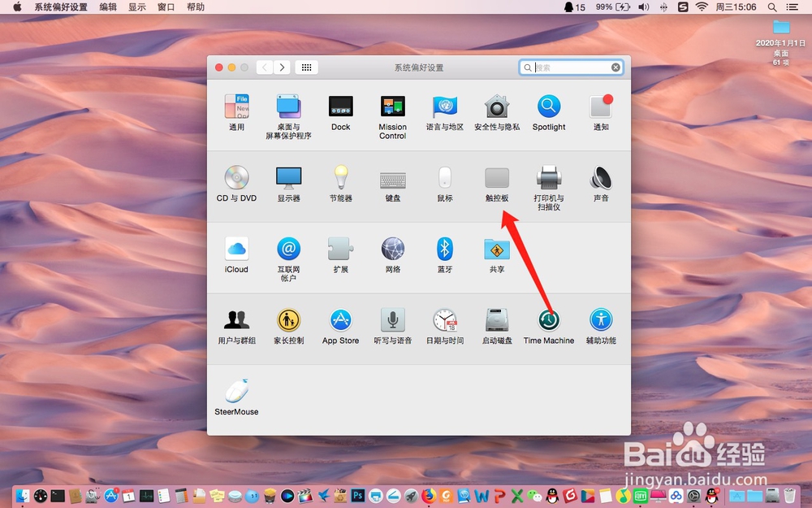This screenshot has width=812, height=508.
Task: Open App Store icon in the Dock
Action: point(111,496)
